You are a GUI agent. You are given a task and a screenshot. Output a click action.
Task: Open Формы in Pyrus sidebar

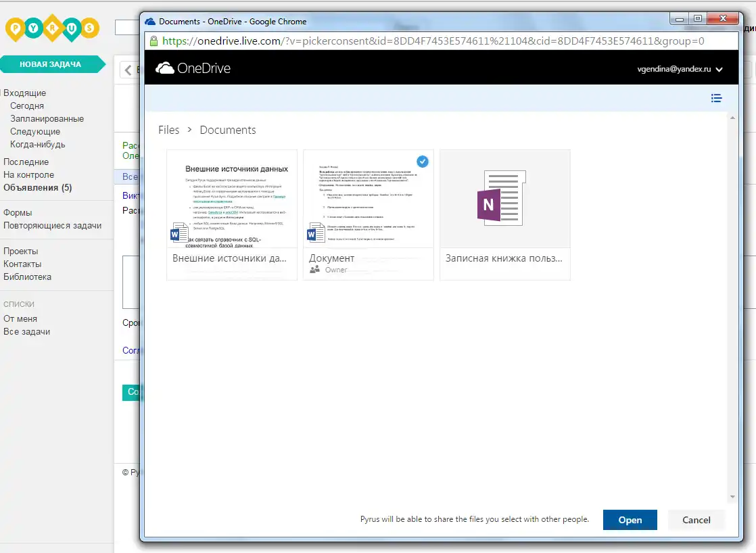point(18,213)
